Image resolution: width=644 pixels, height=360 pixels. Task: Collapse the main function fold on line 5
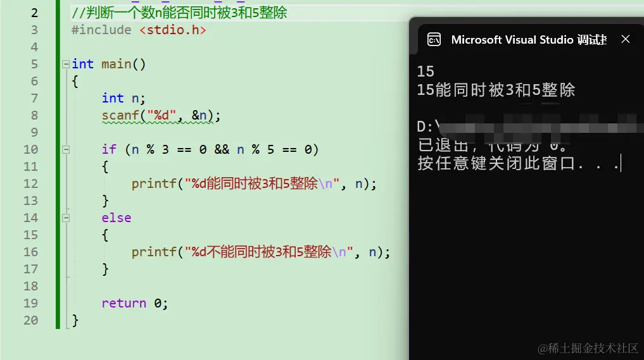[x=66, y=64]
